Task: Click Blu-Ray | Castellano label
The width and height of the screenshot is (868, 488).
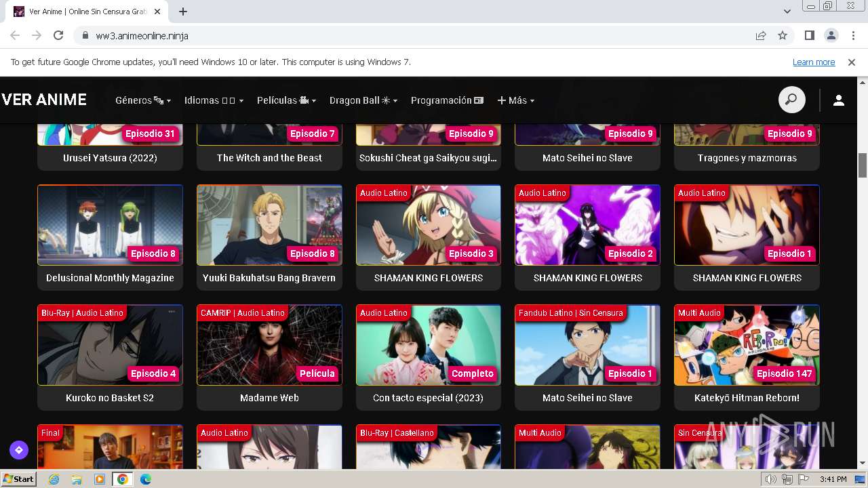Action: click(397, 433)
